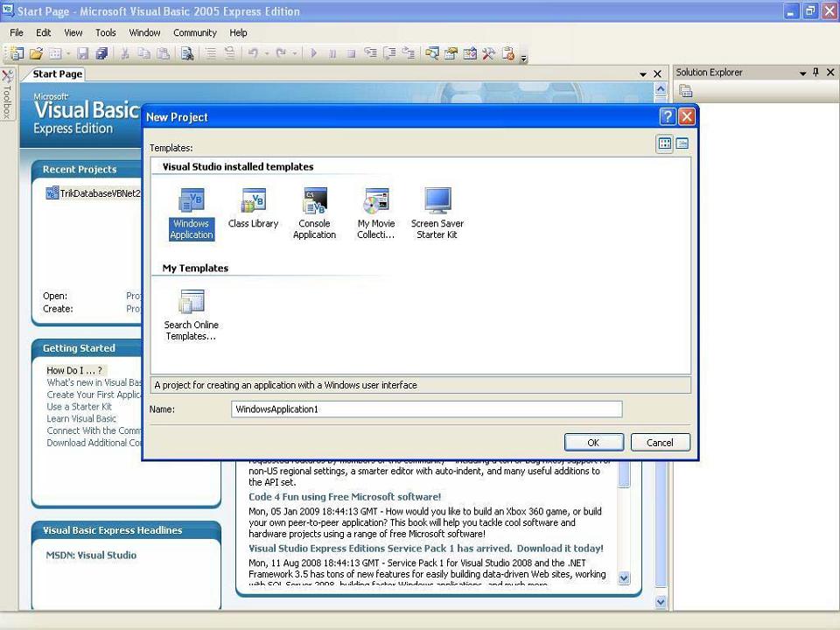
Task: Click the Find in Files toolbar icon
Action: [186, 53]
